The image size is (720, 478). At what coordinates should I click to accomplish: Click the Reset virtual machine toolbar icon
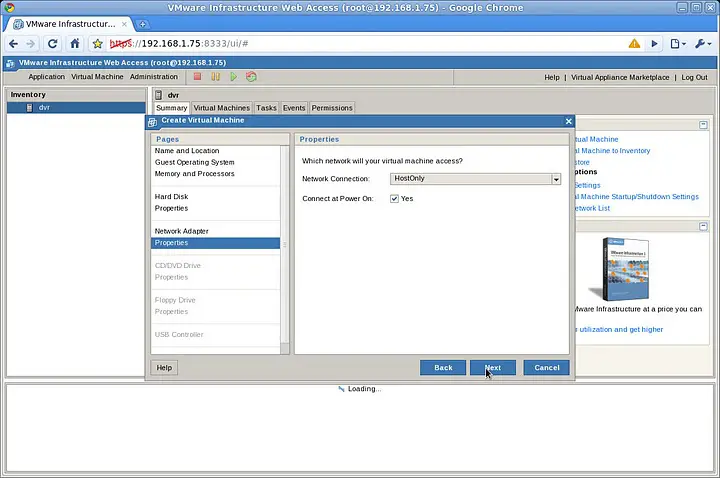(251, 77)
